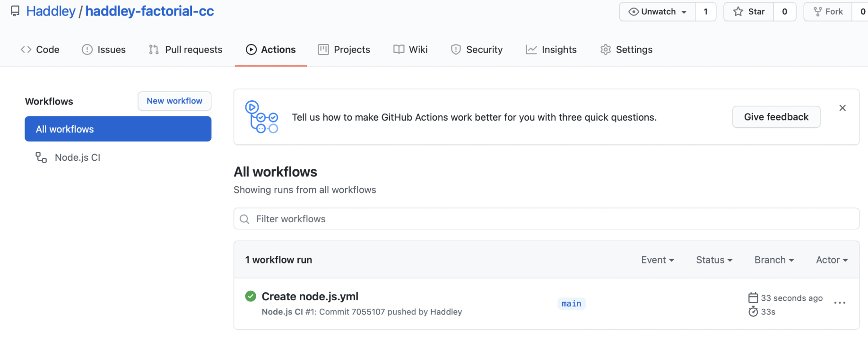
Task: Click the Node.js CI workflow icon
Action: click(41, 157)
